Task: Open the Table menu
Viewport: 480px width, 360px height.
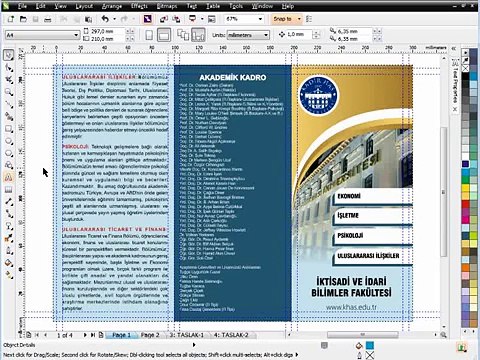Action: (213, 6)
